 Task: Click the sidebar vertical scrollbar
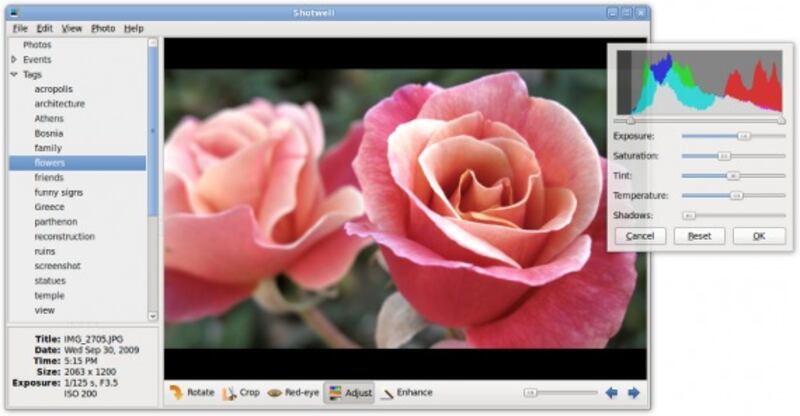(x=153, y=130)
